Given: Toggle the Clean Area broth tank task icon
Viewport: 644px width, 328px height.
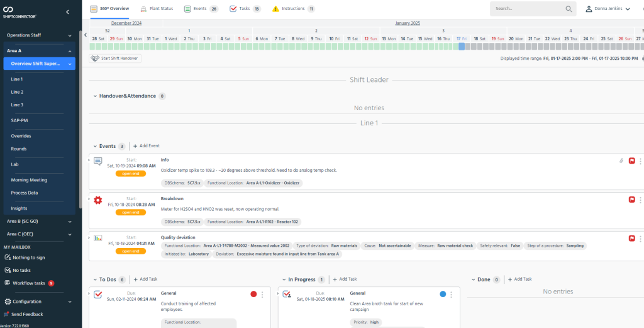Looking at the screenshot, I should [286, 294].
